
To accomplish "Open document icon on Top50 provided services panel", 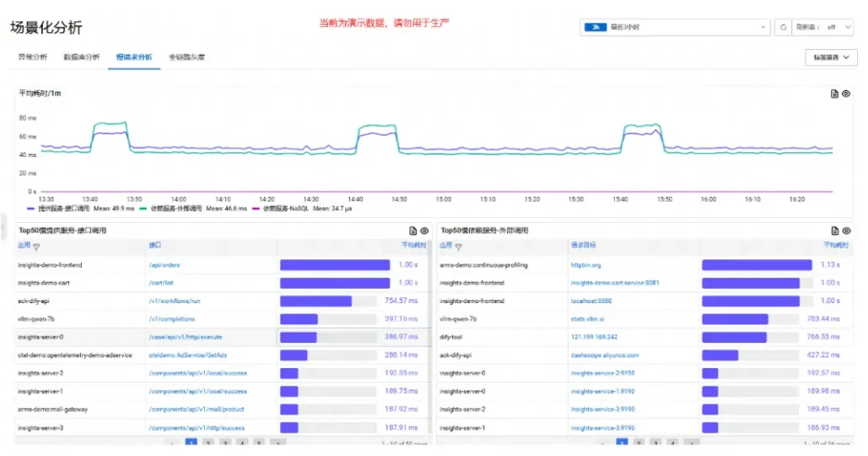I will point(412,231).
